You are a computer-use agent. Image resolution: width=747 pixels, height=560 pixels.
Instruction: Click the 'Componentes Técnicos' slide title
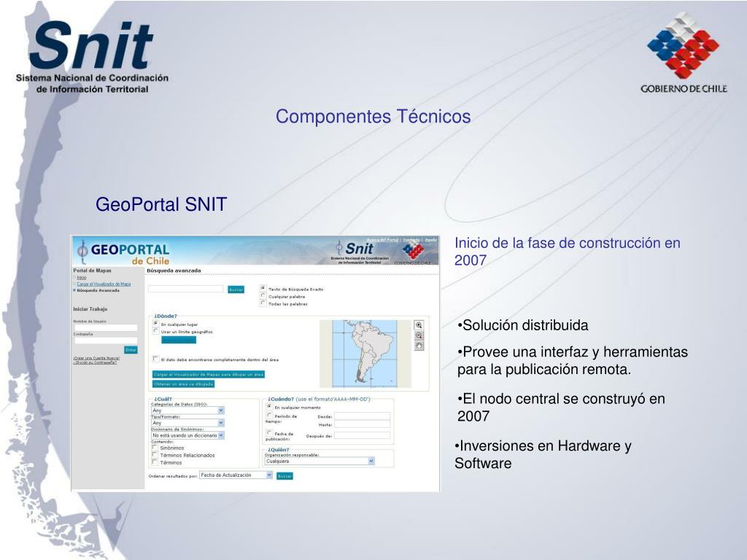pos(373,117)
